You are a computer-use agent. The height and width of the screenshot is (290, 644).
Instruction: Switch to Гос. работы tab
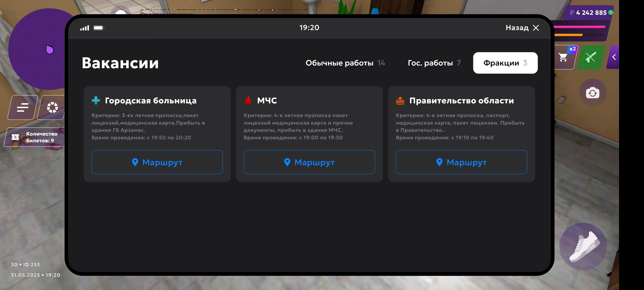[434, 63]
